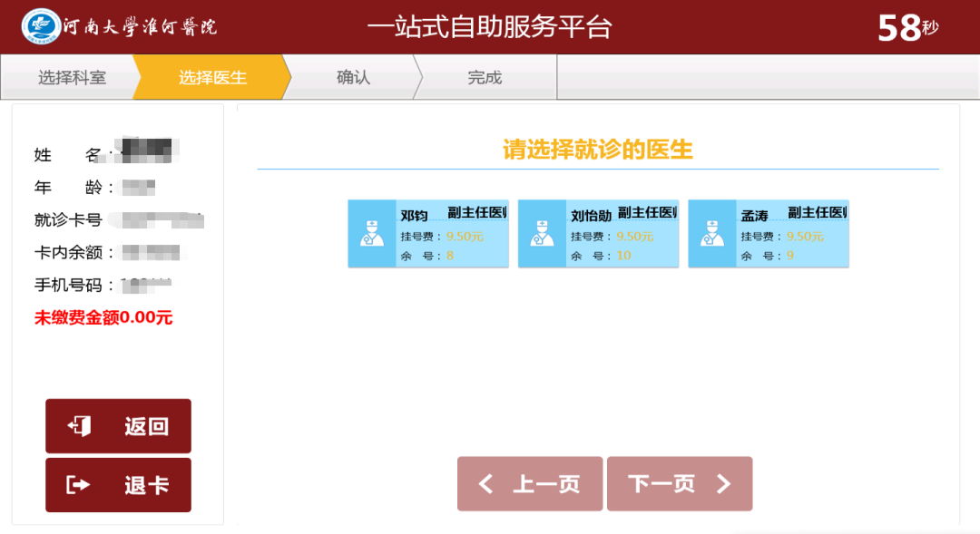
Task: Click the 确认 step tab
Action: [x=353, y=77]
